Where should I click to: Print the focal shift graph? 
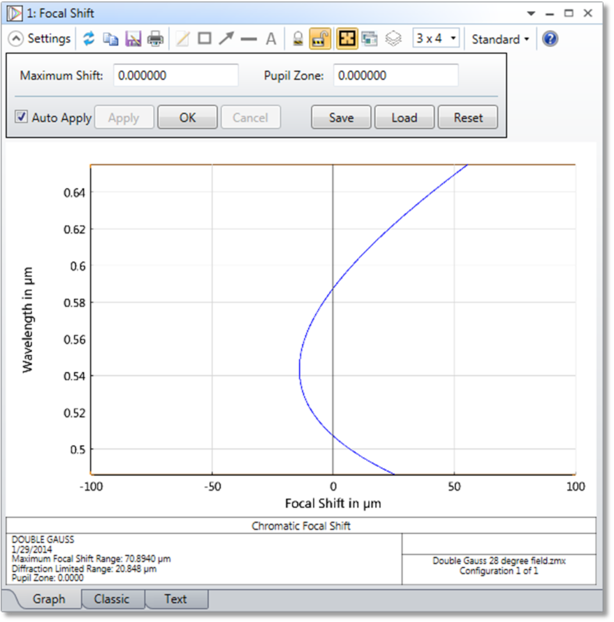point(156,39)
